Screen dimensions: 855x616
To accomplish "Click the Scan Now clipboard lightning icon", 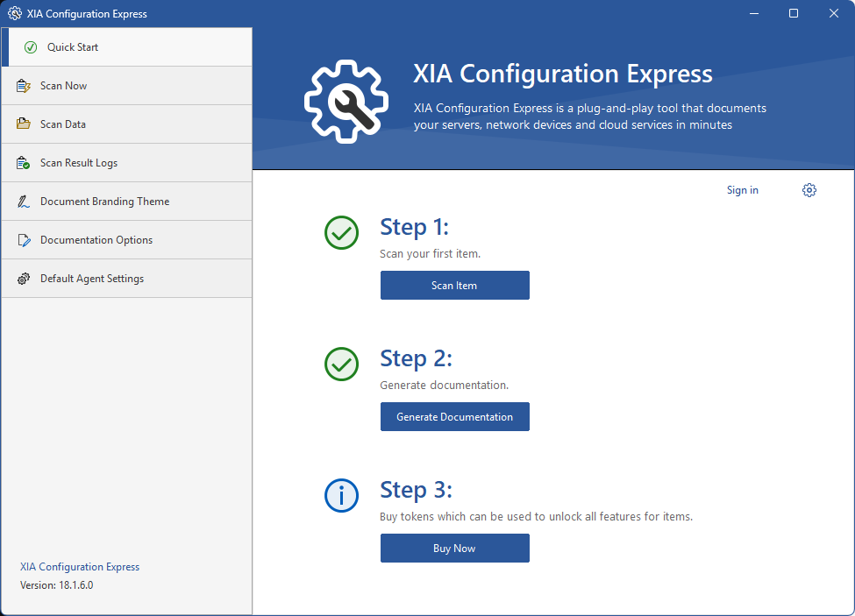I will [x=24, y=86].
